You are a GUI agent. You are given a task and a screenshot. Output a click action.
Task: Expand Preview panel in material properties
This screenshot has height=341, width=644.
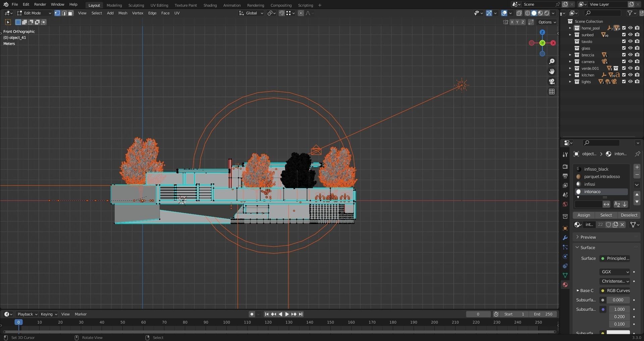606,237
